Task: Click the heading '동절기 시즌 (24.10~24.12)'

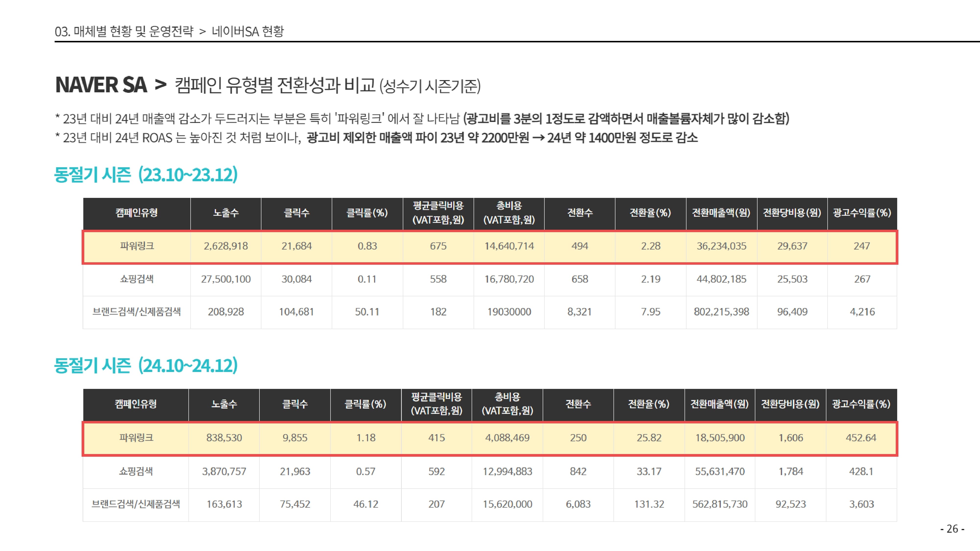Action: [146, 365]
